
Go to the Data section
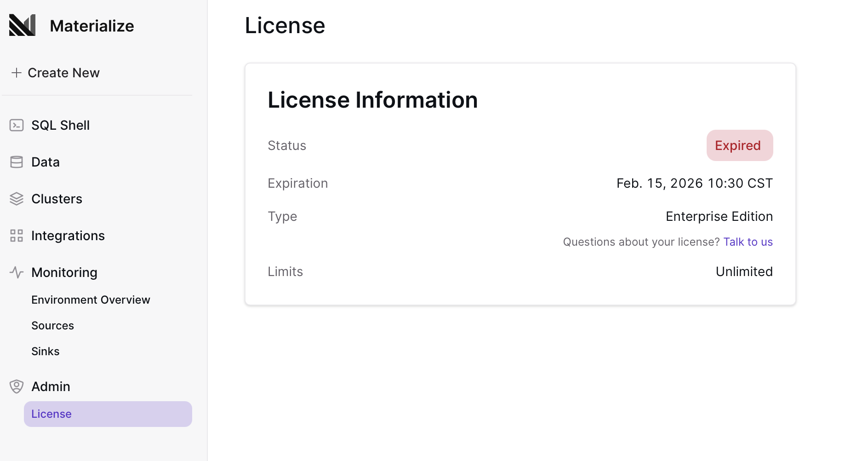point(45,162)
